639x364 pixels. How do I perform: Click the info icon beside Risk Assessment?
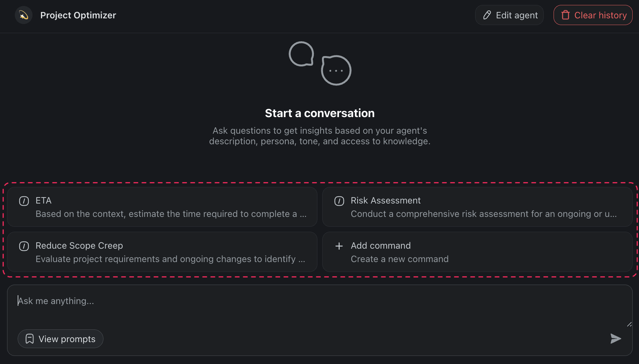(x=339, y=201)
